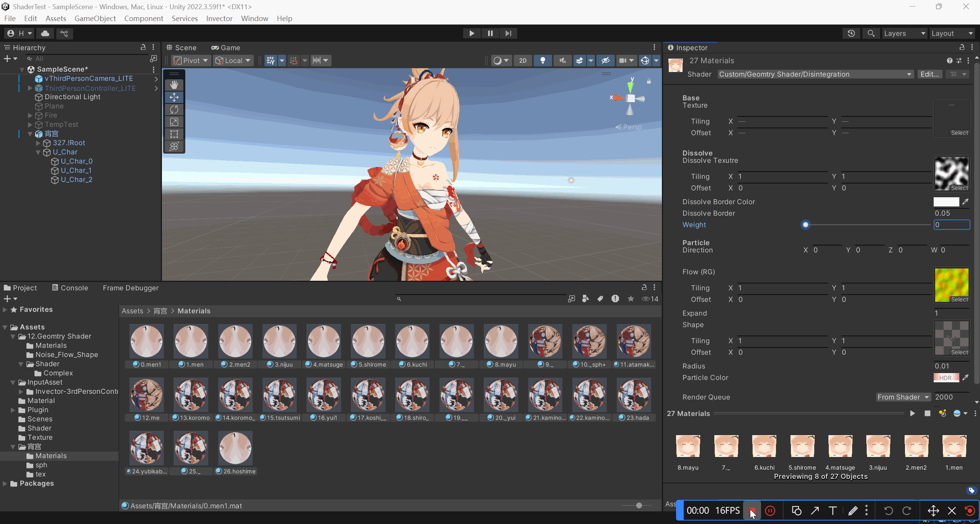This screenshot has height=524, width=980.
Task: Open the Window menu
Action: [255, 18]
